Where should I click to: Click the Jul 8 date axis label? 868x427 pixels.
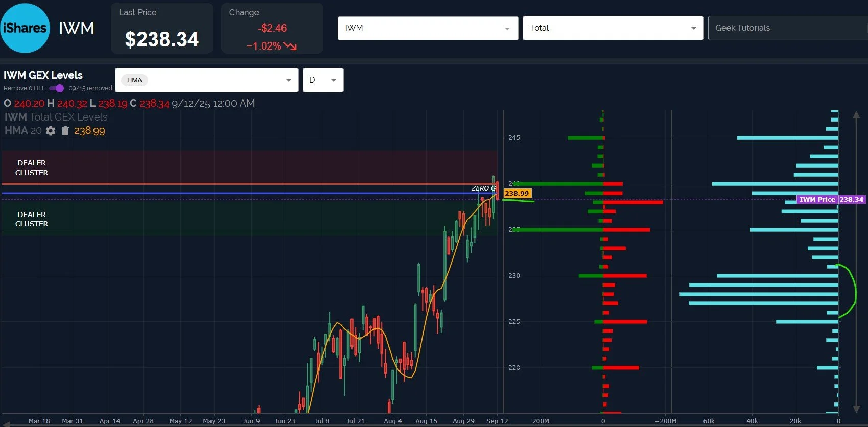pos(322,421)
